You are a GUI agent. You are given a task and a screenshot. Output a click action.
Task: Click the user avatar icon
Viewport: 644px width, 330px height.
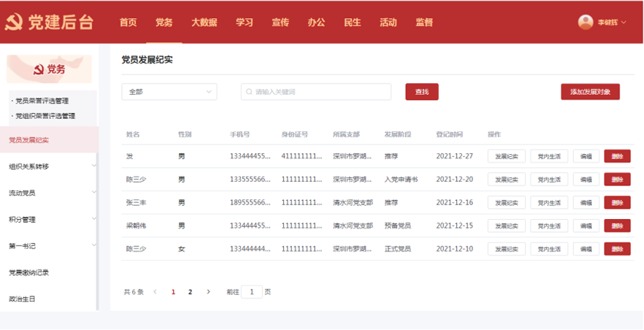pyautogui.click(x=586, y=22)
